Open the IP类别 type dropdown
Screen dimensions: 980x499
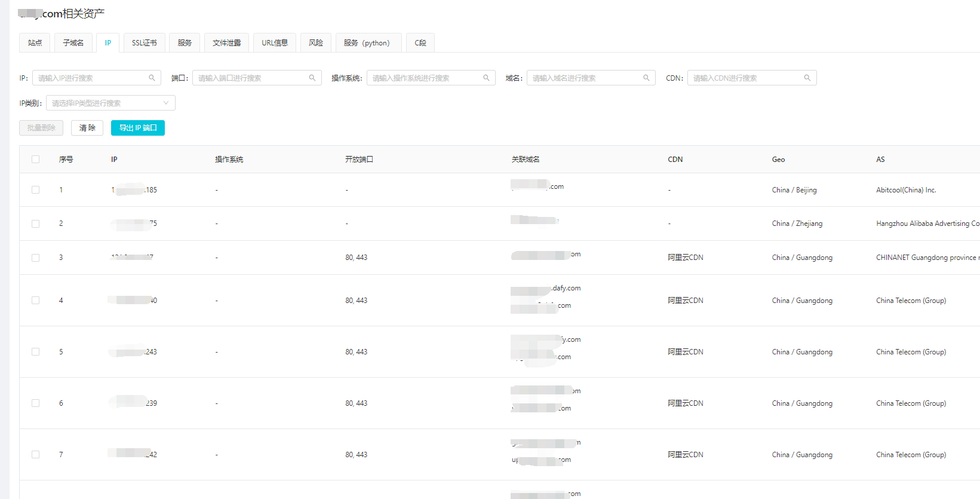110,103
